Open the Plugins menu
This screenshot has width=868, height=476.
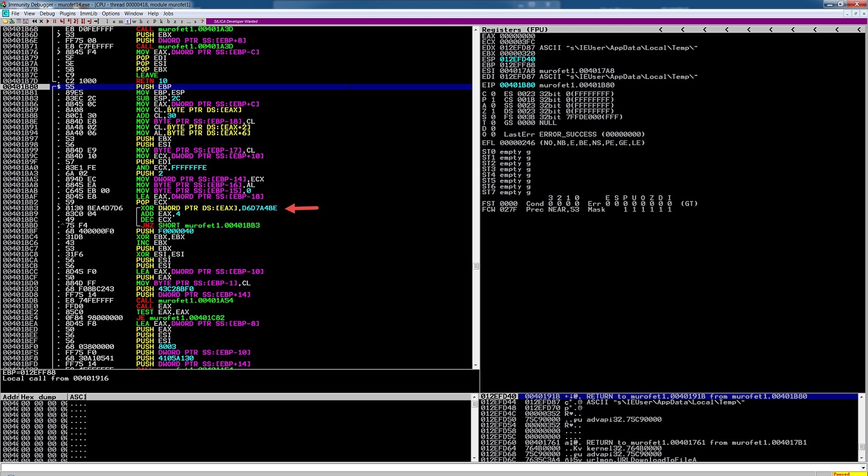point(68,13)
